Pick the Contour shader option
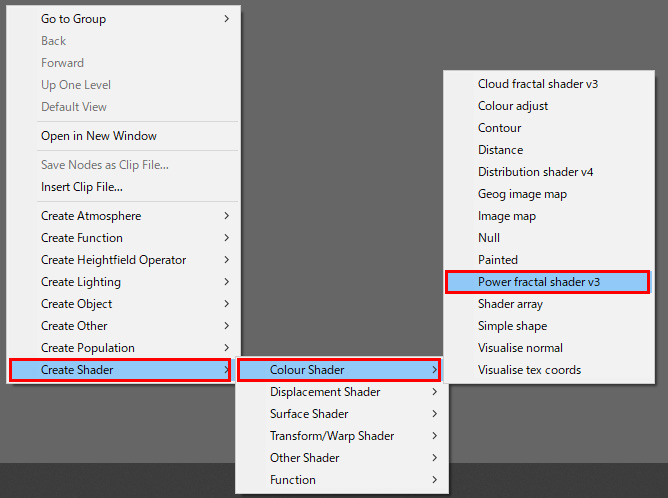 point(500,128)
